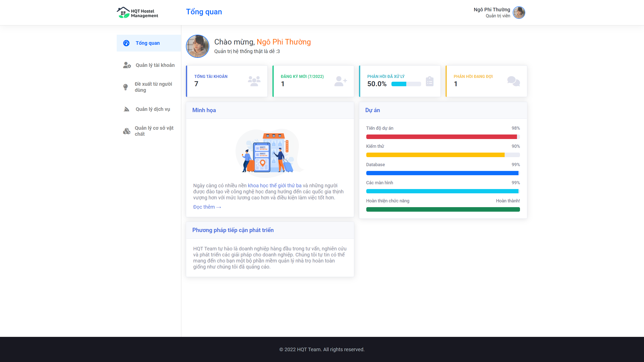Viewport: 644px width, 362px height.
Task: Click the Quản lý dịch vụ sidebar icon
Action: 127,109
